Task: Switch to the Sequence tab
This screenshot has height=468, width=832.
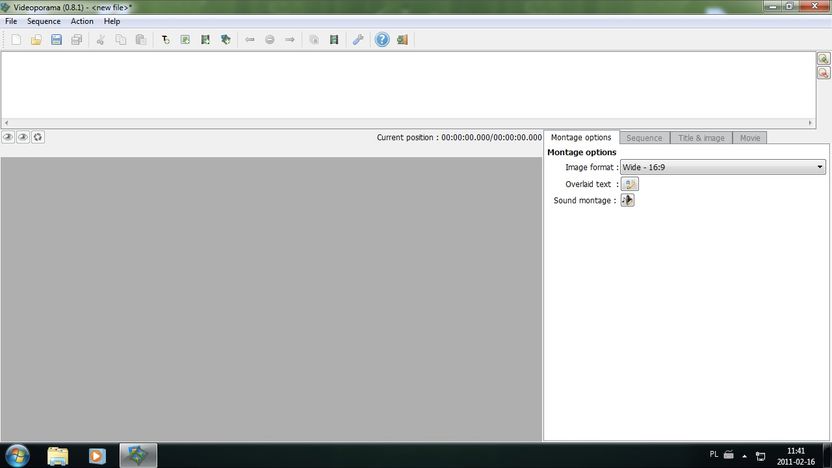Action: coord(644,138)
